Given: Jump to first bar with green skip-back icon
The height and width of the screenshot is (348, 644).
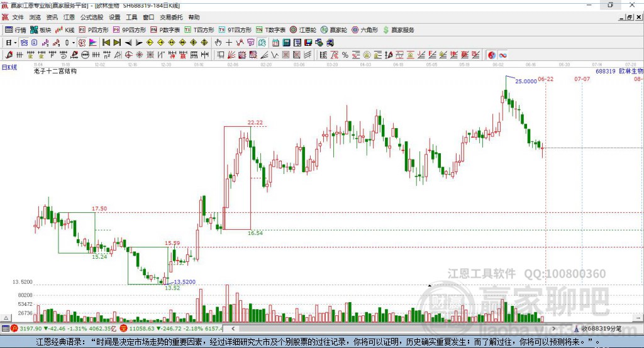Looking at the screenshot, I should [106, 42].
